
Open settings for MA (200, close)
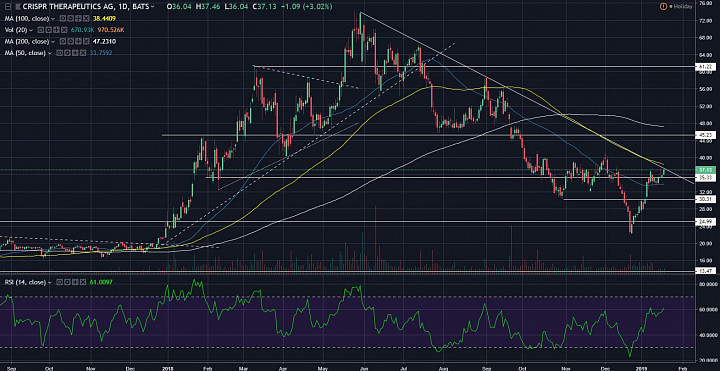[x=71, y=41]
